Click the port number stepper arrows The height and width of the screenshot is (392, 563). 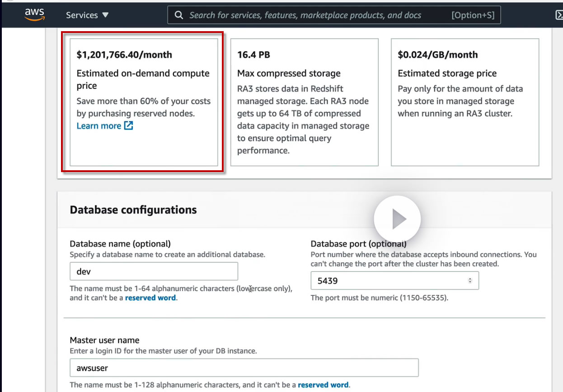coord(470,281)
